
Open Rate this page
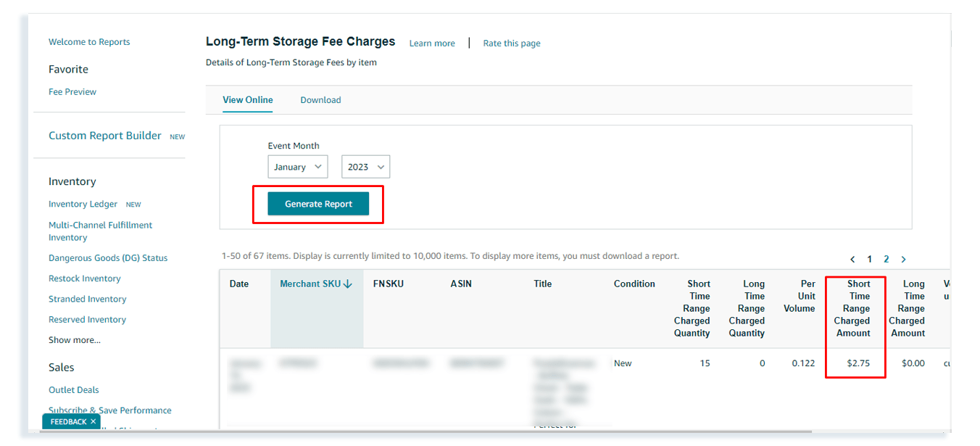click(x=511, y=43)
